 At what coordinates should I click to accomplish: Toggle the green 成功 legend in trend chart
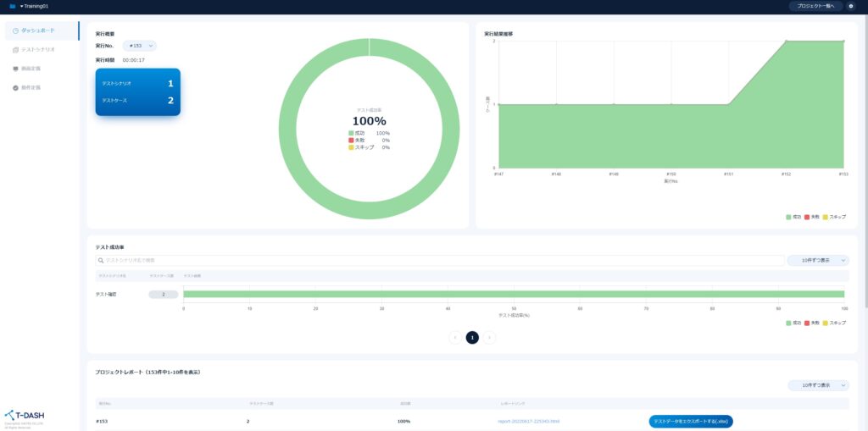coord(793,217)
